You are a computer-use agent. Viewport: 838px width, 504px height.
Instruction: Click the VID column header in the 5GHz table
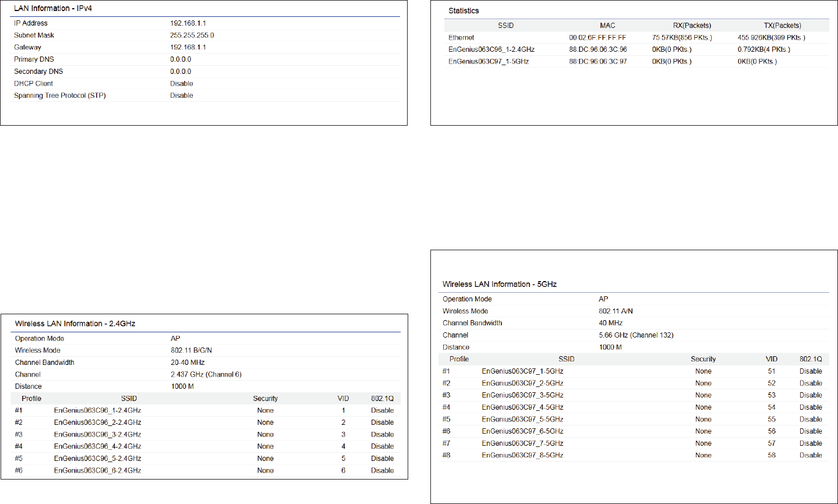click(772, 359)
